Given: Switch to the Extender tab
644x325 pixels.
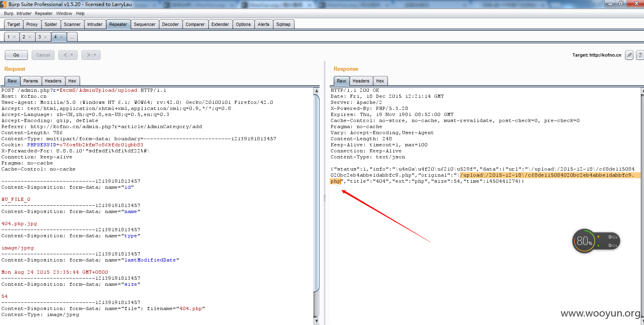Looking at the screenshot, I should pyautogui.click(x=220, y=24).
